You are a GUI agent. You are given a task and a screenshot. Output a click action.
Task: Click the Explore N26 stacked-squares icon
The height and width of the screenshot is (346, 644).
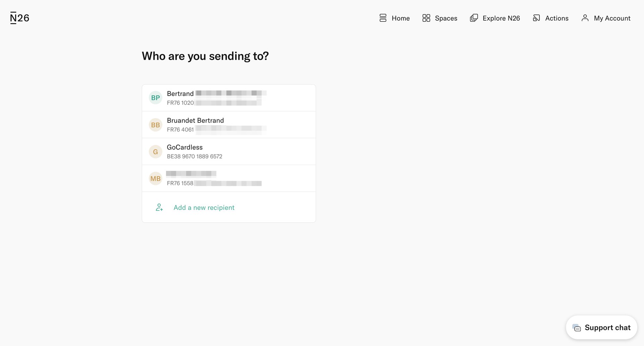tap(474, 18)
